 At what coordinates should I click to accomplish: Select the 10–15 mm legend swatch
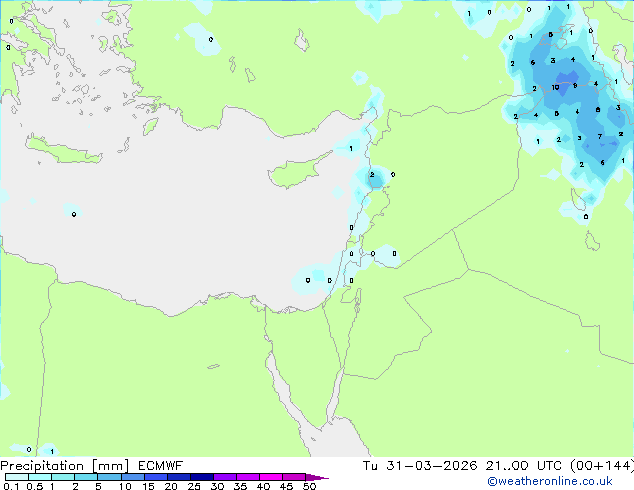click(x=132, y=477)
